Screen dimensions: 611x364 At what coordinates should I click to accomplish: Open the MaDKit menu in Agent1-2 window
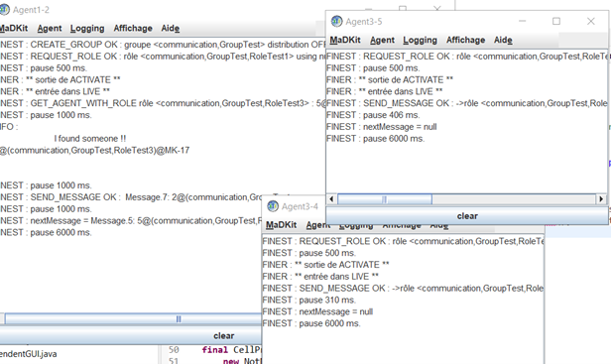14,29
